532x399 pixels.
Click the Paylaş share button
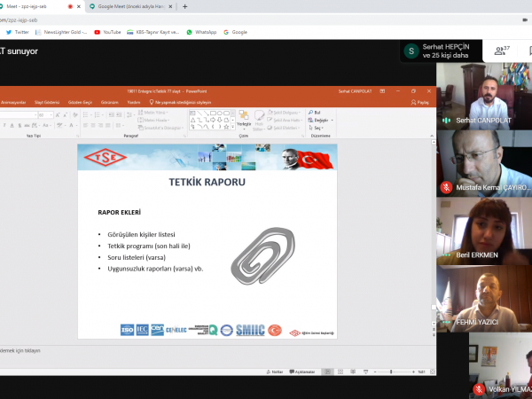point(419,102)
